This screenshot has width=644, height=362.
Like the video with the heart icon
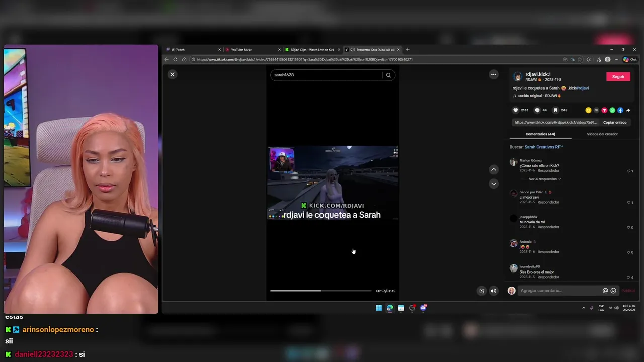click(515, 110)
